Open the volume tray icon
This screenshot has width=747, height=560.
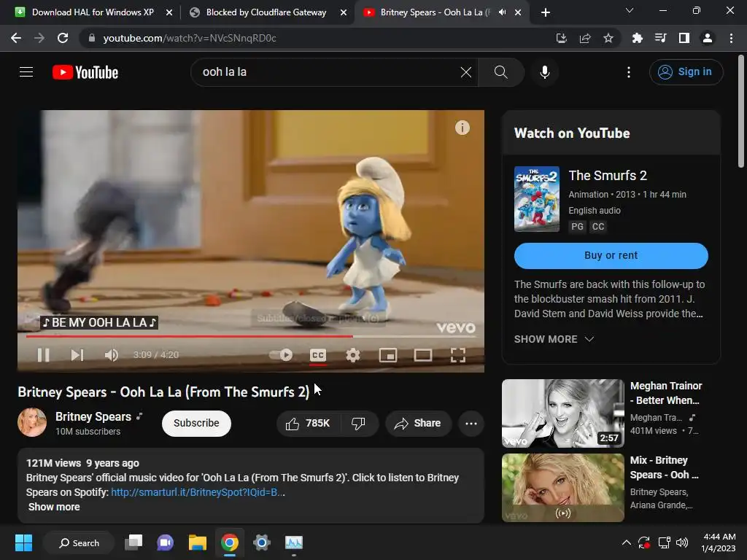(x=682, y=542)
